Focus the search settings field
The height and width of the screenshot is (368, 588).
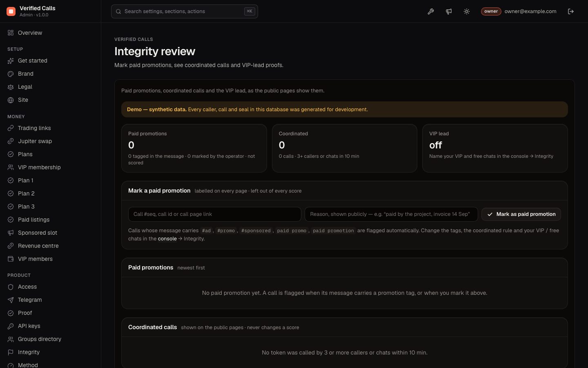[x=185, y=11]
